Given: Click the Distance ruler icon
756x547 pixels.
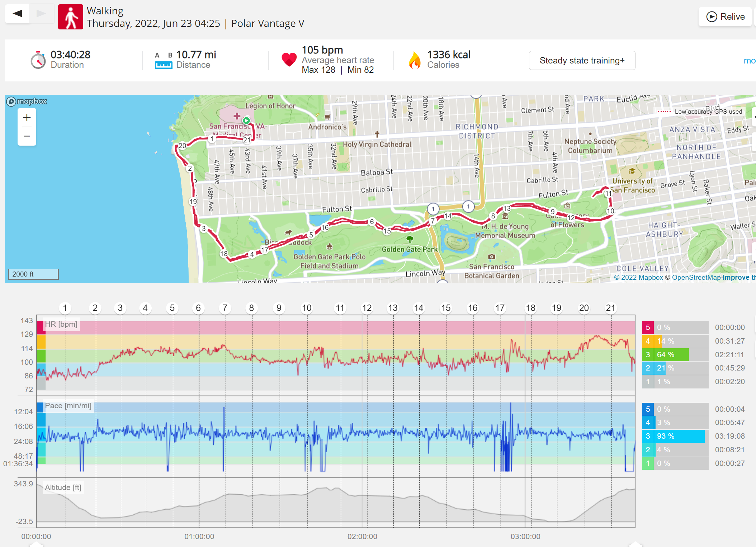Looking at the screenshot, I should point(164,65).
